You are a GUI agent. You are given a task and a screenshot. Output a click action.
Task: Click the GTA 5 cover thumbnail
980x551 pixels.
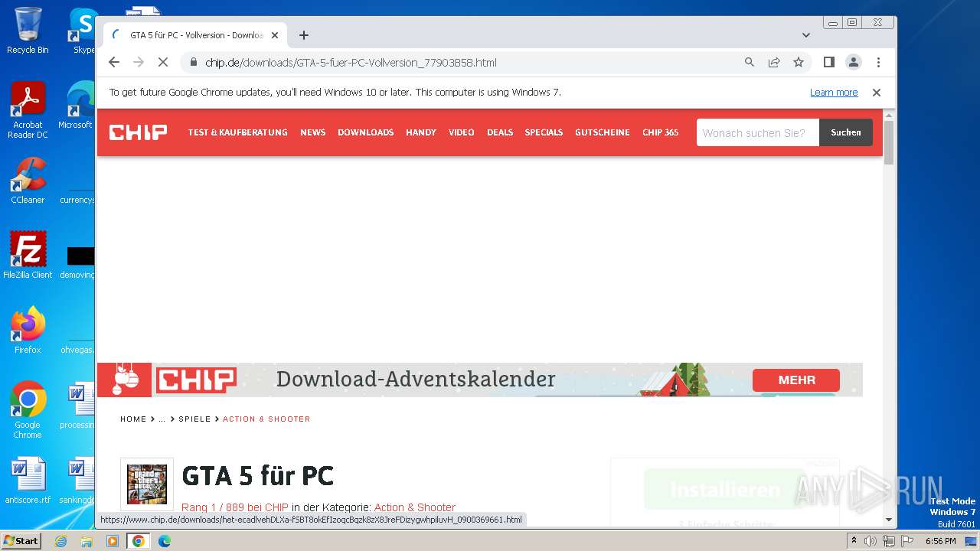147,484
